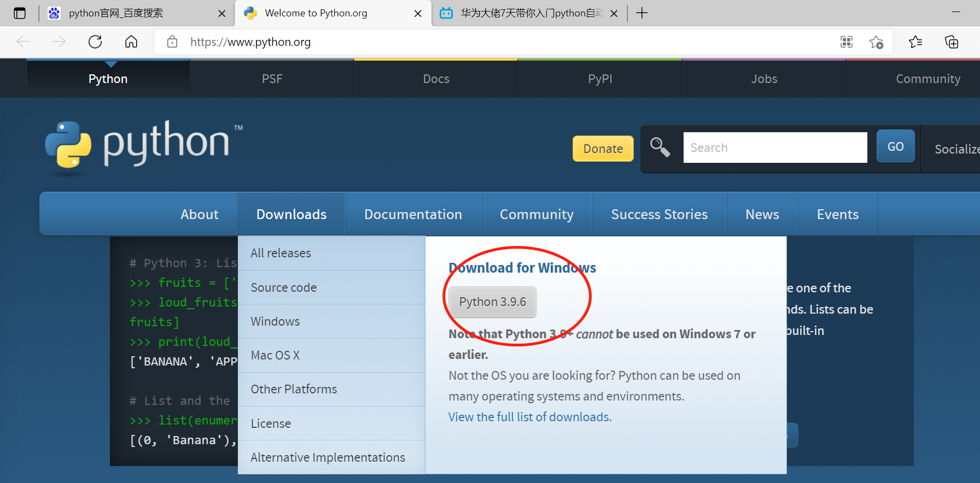
Task: Select Alternative Implementations submenu entry
Action: (331, 457)
